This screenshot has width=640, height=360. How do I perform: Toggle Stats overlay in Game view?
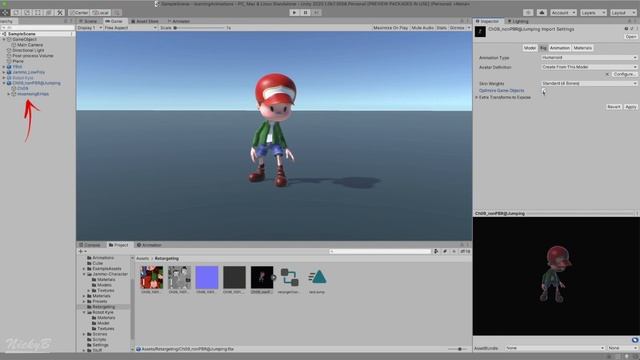(x=442, y=28)
